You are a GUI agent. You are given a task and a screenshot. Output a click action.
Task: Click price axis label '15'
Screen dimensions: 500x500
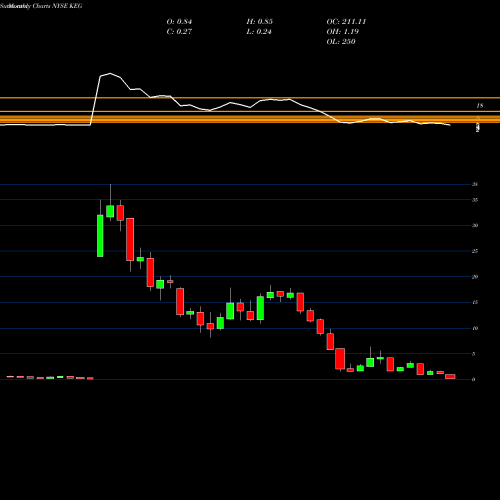tap(475, 302)
